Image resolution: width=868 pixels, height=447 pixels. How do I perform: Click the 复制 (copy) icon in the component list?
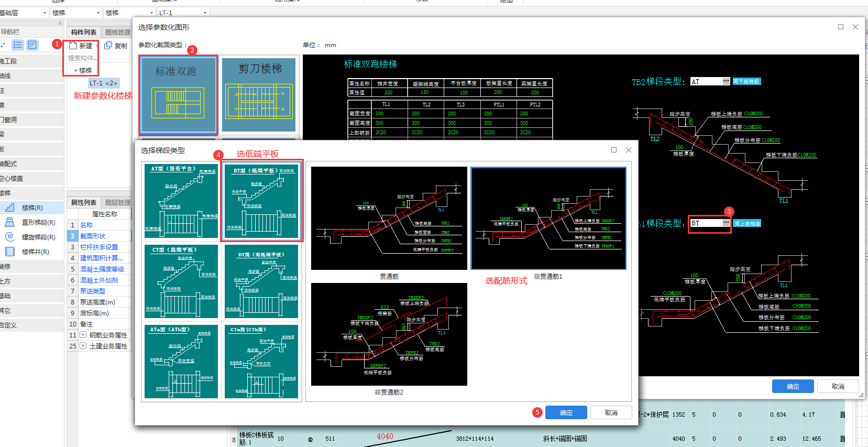pyautogui.click(x=108, y=46)
